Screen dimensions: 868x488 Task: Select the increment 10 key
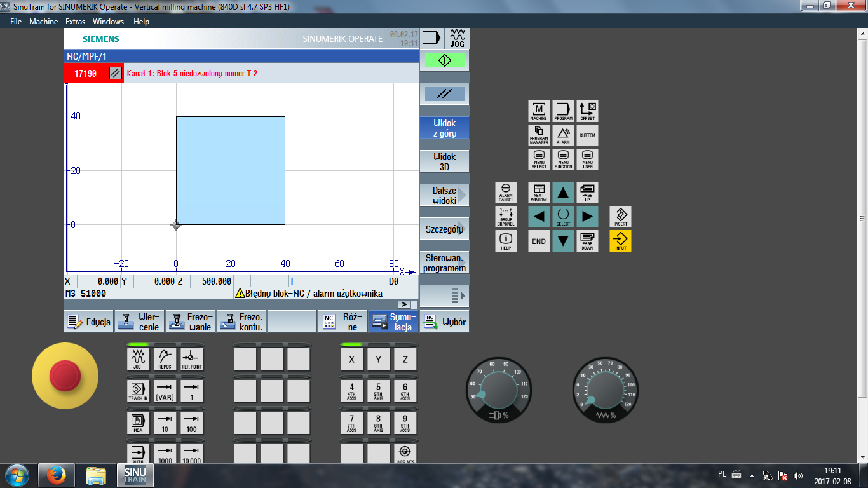[x=165, y=423]
